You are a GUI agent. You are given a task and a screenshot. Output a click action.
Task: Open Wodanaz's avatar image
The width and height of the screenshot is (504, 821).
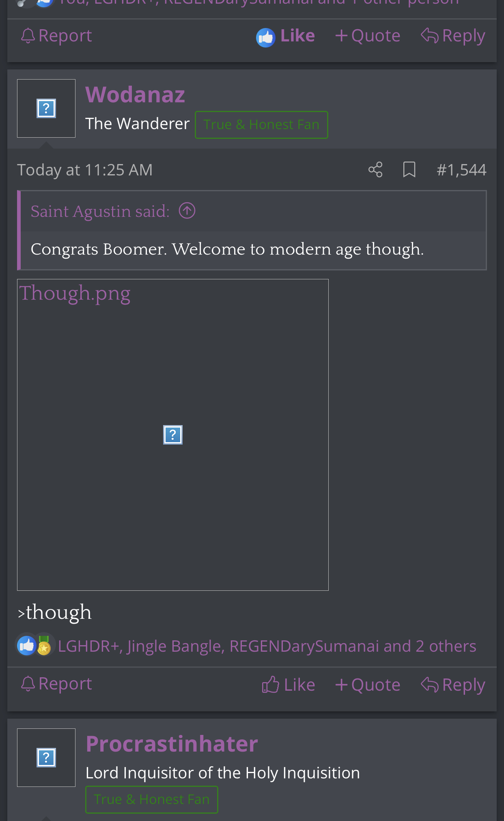click(46, 108)
